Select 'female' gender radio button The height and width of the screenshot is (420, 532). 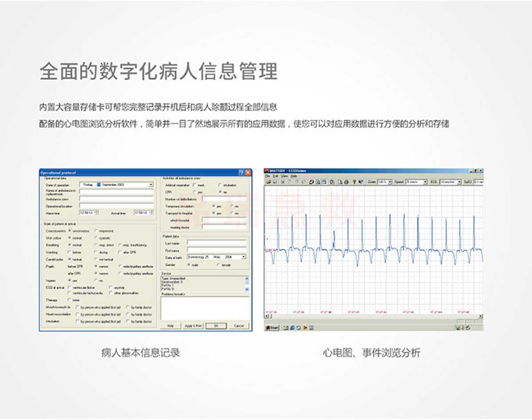218,264
